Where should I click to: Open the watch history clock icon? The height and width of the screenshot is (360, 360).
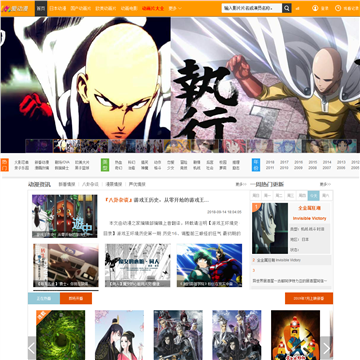tap(338, 8)
